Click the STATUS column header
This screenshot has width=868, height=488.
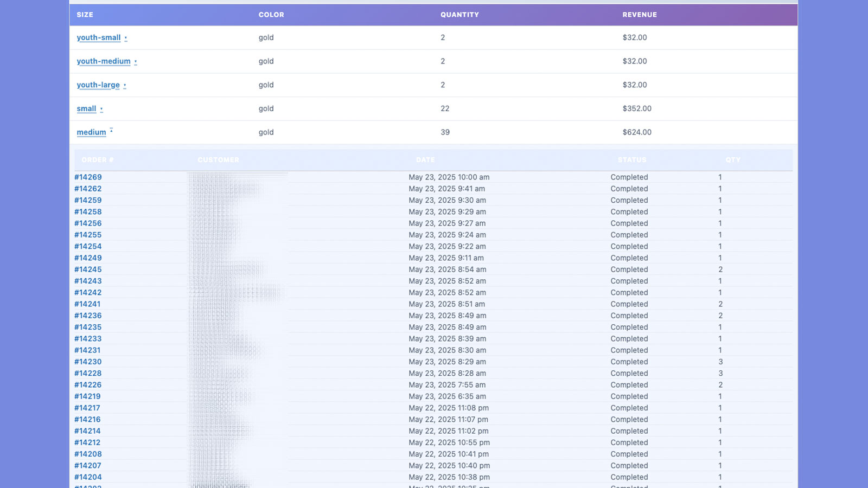631,160
